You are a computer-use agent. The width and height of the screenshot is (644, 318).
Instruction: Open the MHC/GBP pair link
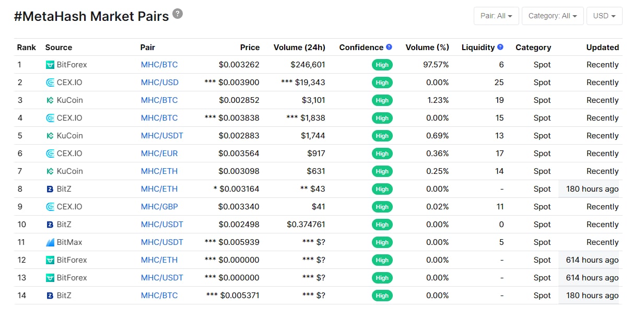tap(159, 207)
